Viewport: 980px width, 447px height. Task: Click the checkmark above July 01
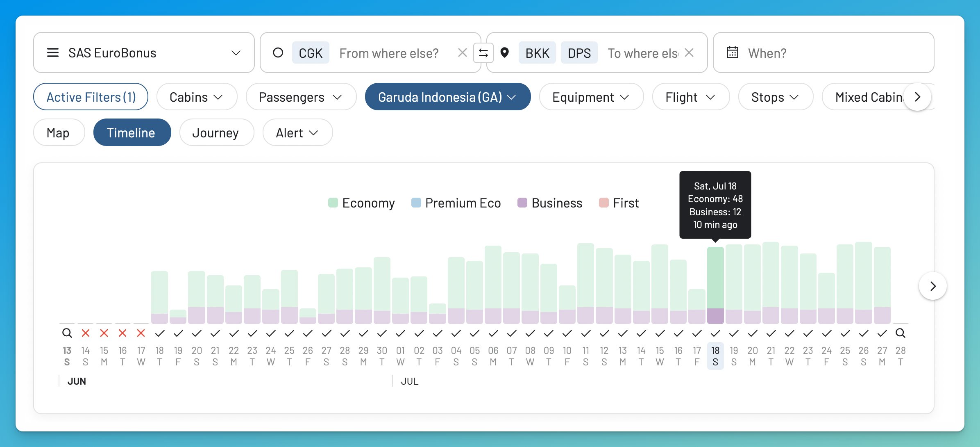[400, 333]
